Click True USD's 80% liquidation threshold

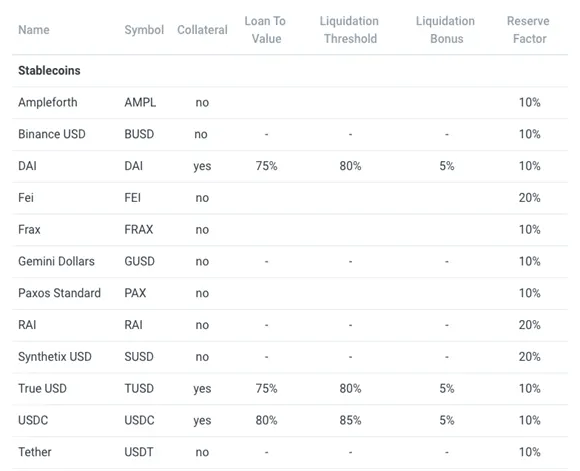coord(350,389)
